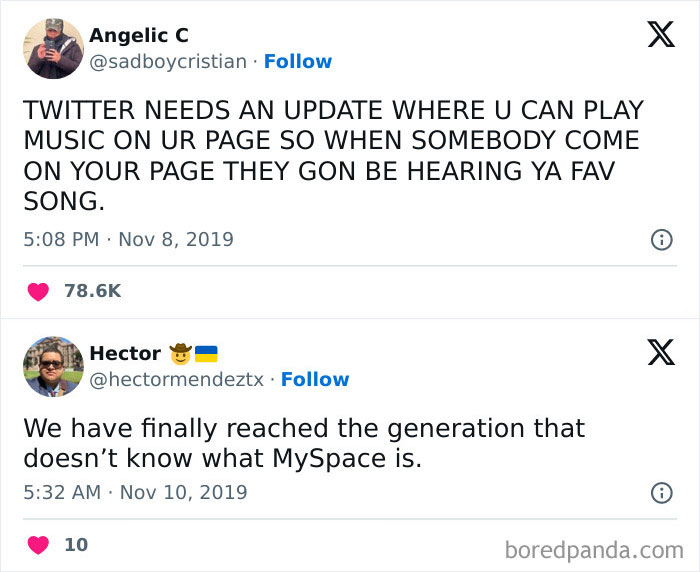Click the cowboy hat emoji beside Hector
The height and width of the screenshot is (572, 700).
[181, 354]
